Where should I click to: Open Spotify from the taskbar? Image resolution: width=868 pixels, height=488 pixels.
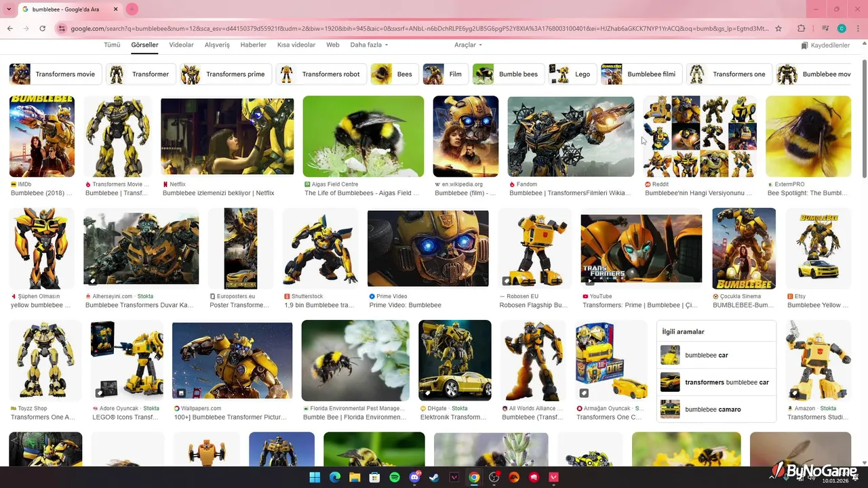[x=394, y=478]
